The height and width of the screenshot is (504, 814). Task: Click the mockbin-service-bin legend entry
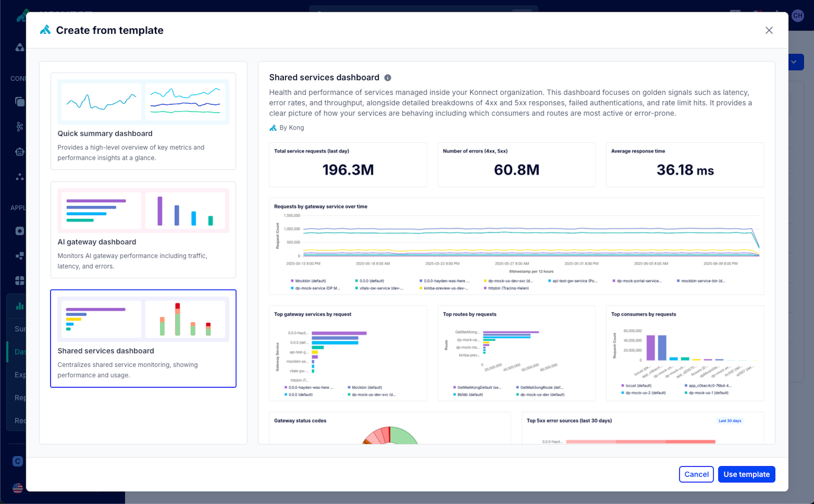click(701, 281)
